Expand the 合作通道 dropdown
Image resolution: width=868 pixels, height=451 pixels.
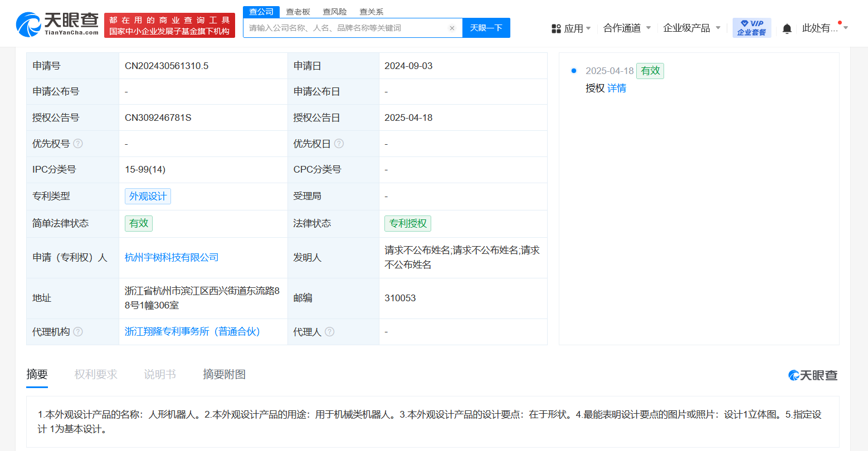(x=627, y=28)
